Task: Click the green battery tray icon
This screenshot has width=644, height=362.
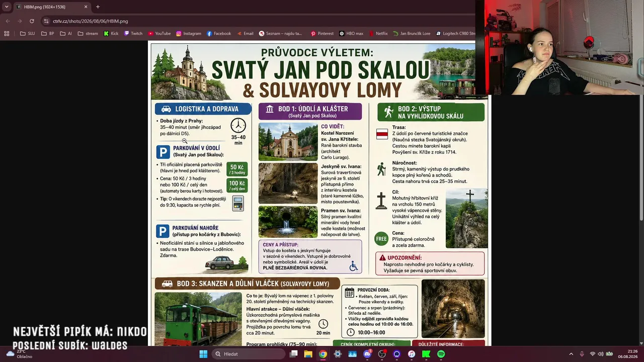Action: [x=609, y=354]
